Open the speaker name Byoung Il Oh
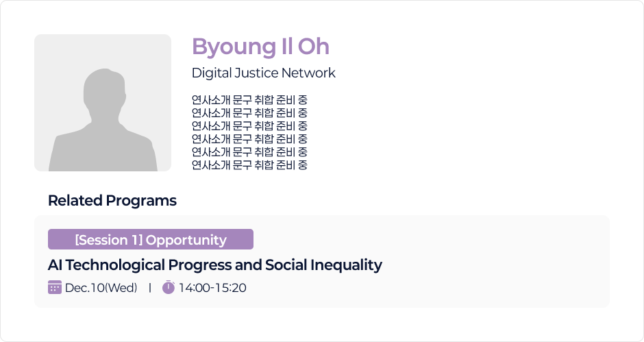The width and height of the screenshot is (644, 342). click(260, 47)
